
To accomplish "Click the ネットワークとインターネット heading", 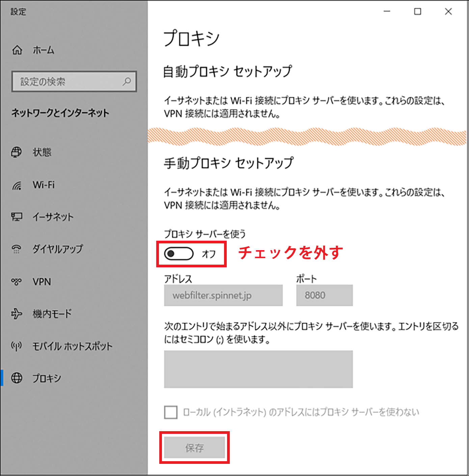I will coord(60,113).
